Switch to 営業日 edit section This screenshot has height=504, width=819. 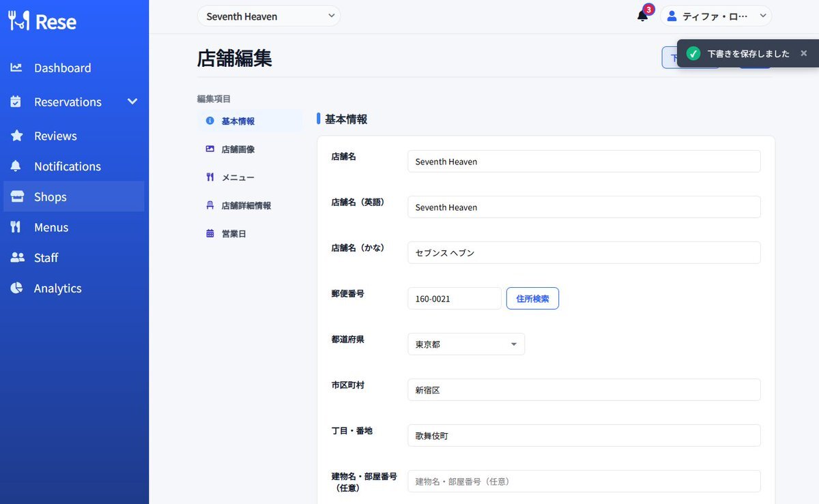pyautogui.click(x=233, y=234)
